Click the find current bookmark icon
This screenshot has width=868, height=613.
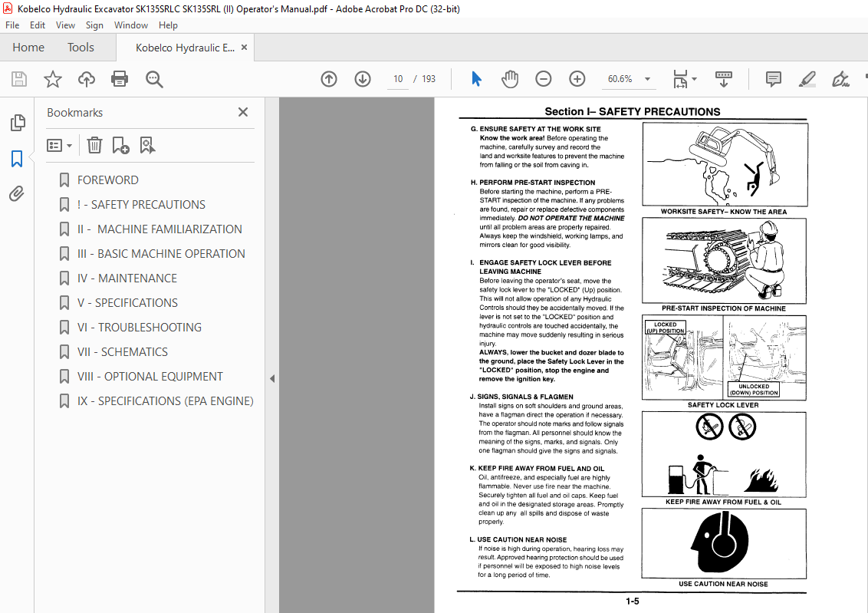[x=147, y=145]
